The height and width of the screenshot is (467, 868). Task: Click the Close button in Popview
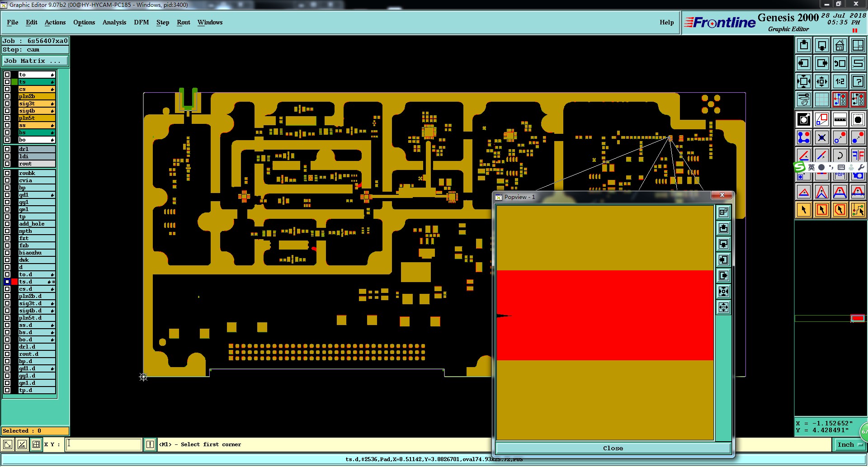(x=613, y=448)
